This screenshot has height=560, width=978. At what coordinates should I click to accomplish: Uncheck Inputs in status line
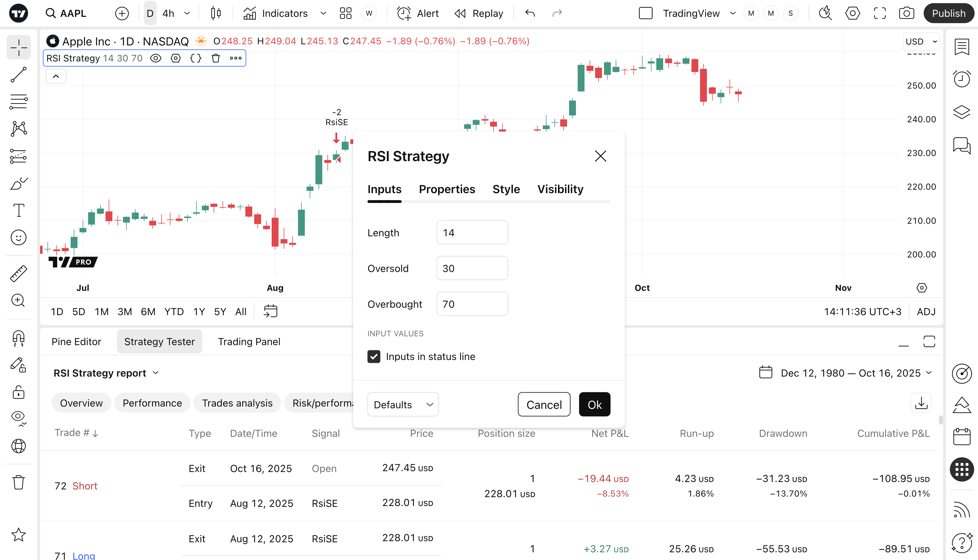pyautogui.click(x=374, y=357)
